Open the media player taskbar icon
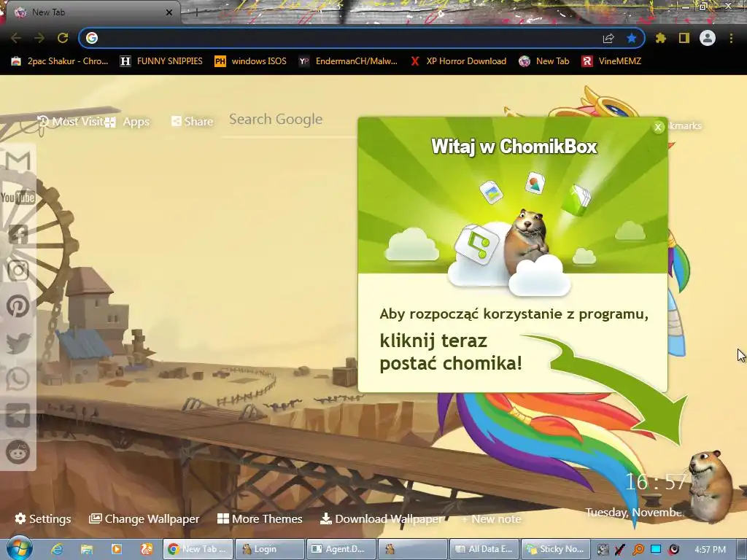The height and width of the screenshot is (560, 747). pos(116,549)
